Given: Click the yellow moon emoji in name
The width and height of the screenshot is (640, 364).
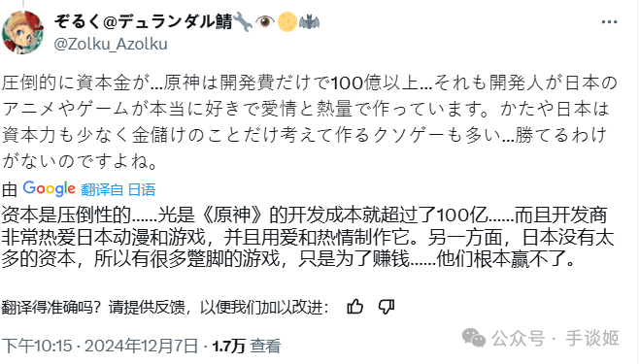Looking at the screenshot, I should pyautogui.click(x=287, y=21).
